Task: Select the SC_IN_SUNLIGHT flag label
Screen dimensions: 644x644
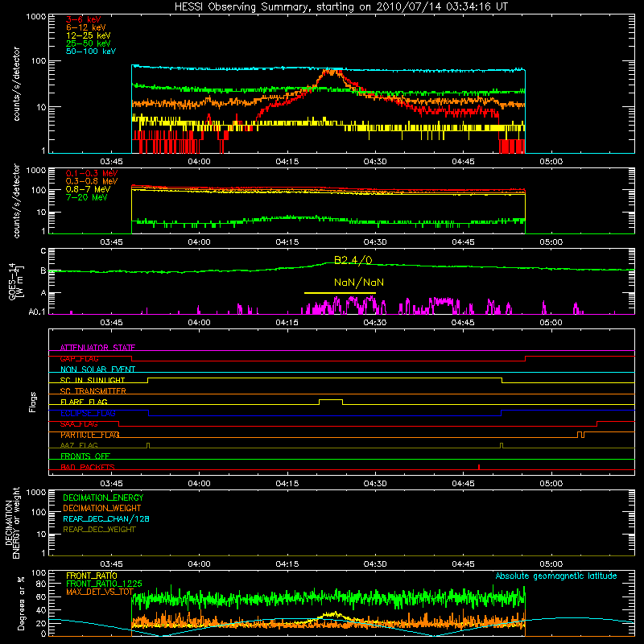Action: tap(93, 380)
